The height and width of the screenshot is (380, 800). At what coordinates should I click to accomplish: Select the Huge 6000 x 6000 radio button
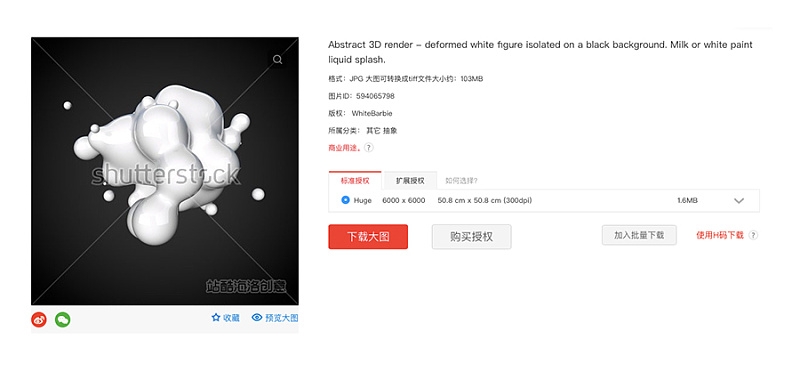point(345,200)
